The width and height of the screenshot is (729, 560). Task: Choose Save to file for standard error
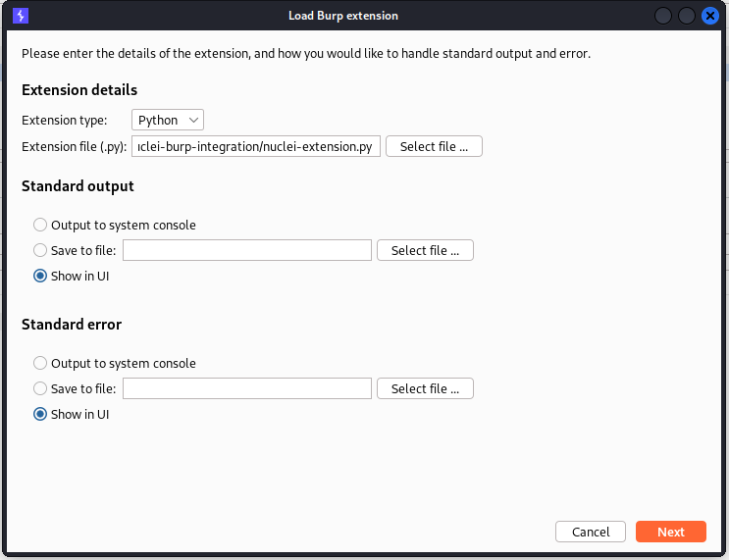coord(40,389)
